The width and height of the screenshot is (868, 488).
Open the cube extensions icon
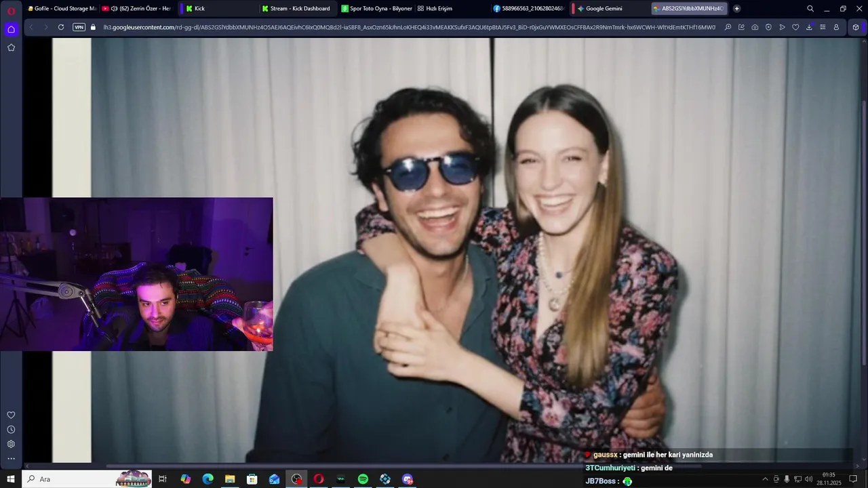coord(856,27)
